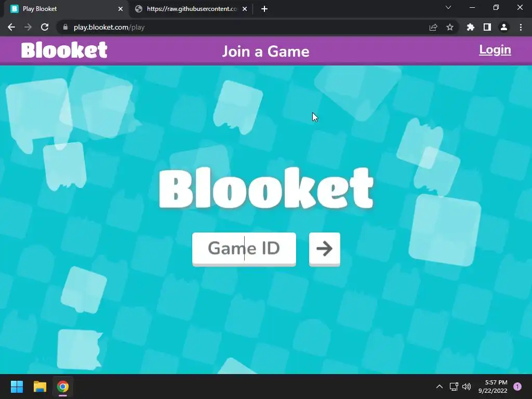This screenshot has width=532, height=399.
Task: Open the Login link
Action: point(495,50)
